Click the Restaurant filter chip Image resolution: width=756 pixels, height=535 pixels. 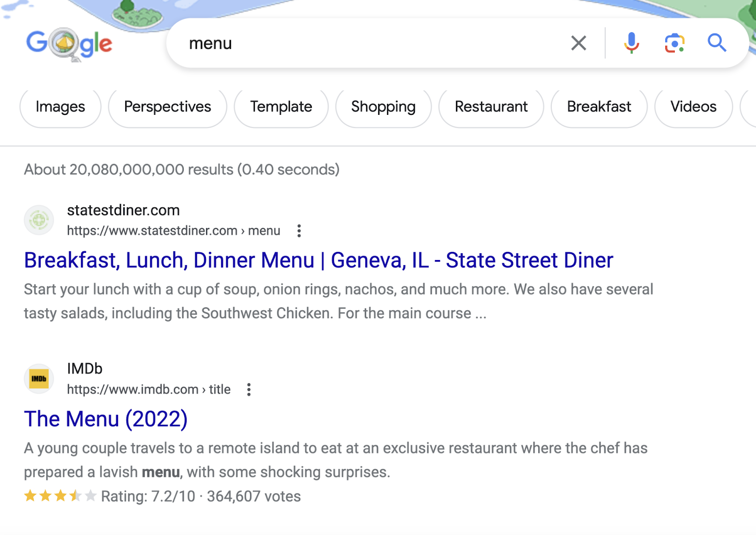[491, 107]
